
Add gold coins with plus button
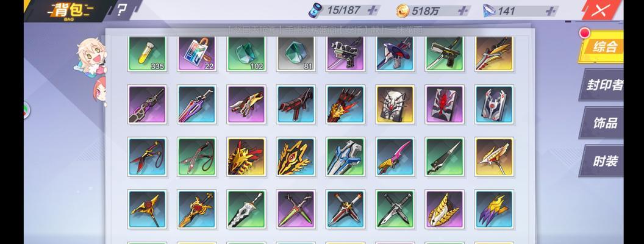point(463,11)
